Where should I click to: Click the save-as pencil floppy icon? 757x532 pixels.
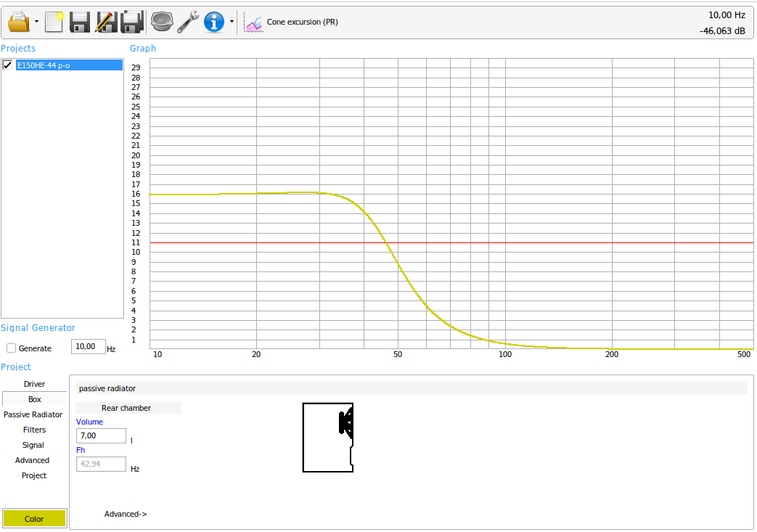coord(106,22)
